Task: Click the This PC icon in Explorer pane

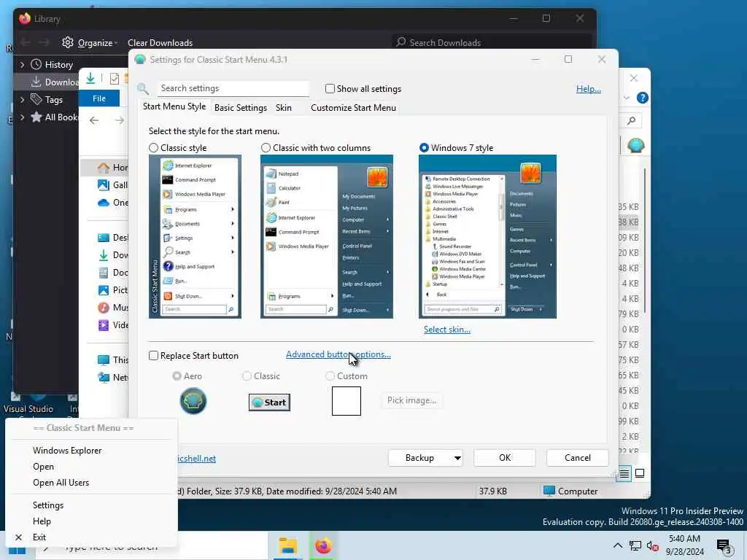Action: click(x=104, y=360)
